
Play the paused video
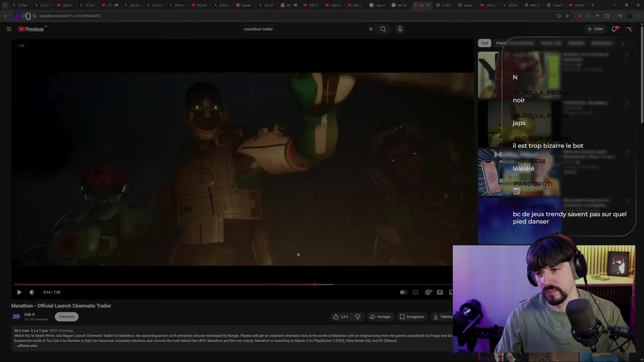(19, 292)
